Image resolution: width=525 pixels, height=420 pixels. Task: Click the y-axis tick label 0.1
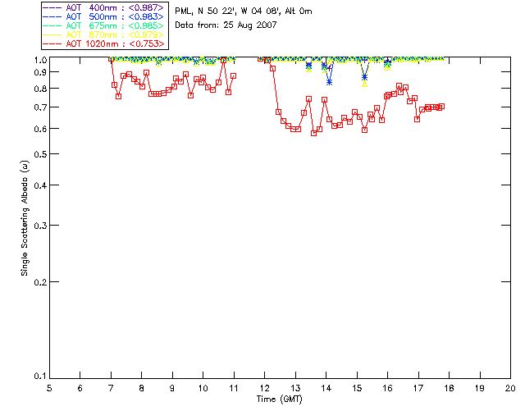[x=40, y=377]
